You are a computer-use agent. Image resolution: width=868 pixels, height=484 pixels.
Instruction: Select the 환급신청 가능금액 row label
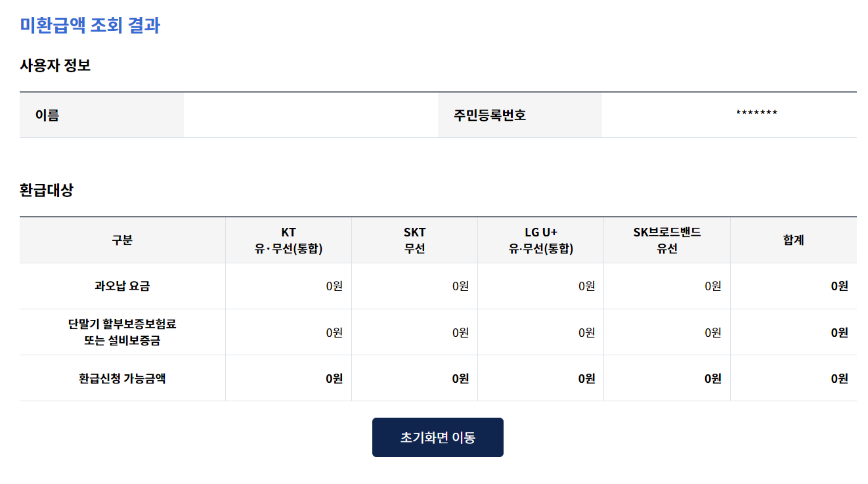(x=122, y=378)
